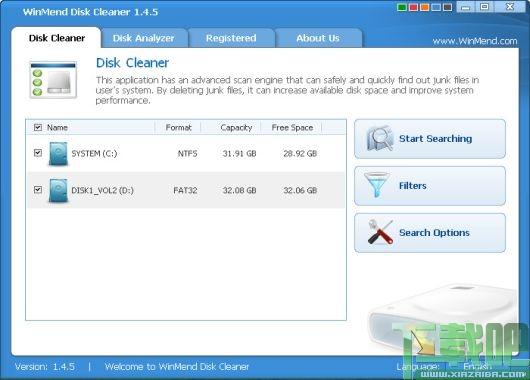The image size is (530, 380).
Task: Click the 'NTFS' format cell
Action: (x=188, y=153)
